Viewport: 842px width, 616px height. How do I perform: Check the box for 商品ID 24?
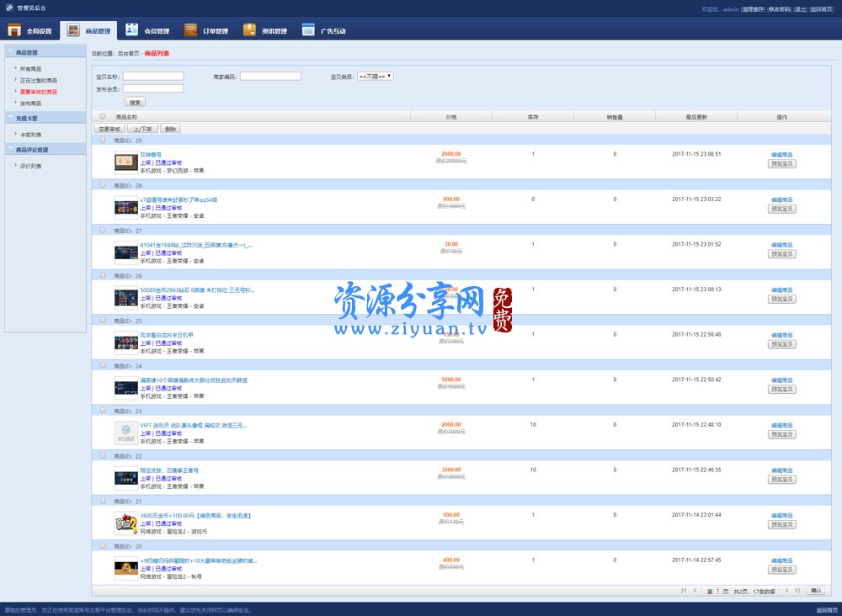pos(103,365)
